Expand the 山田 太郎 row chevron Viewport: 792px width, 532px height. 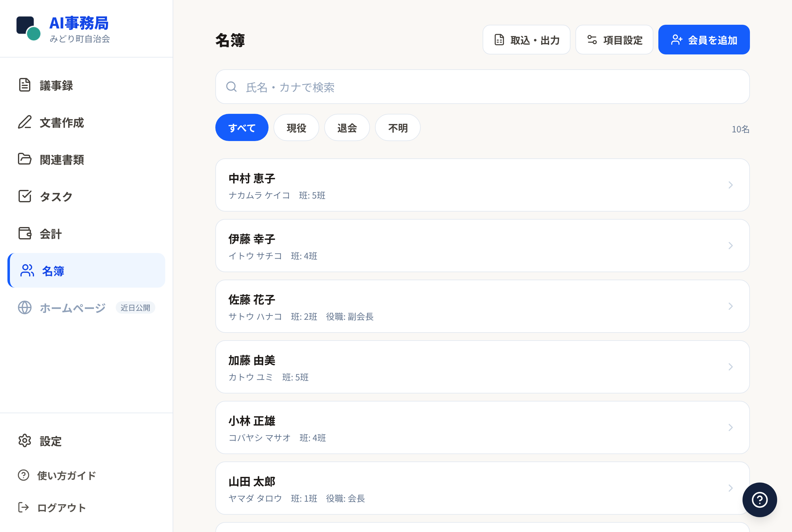(x=730, y=488)
